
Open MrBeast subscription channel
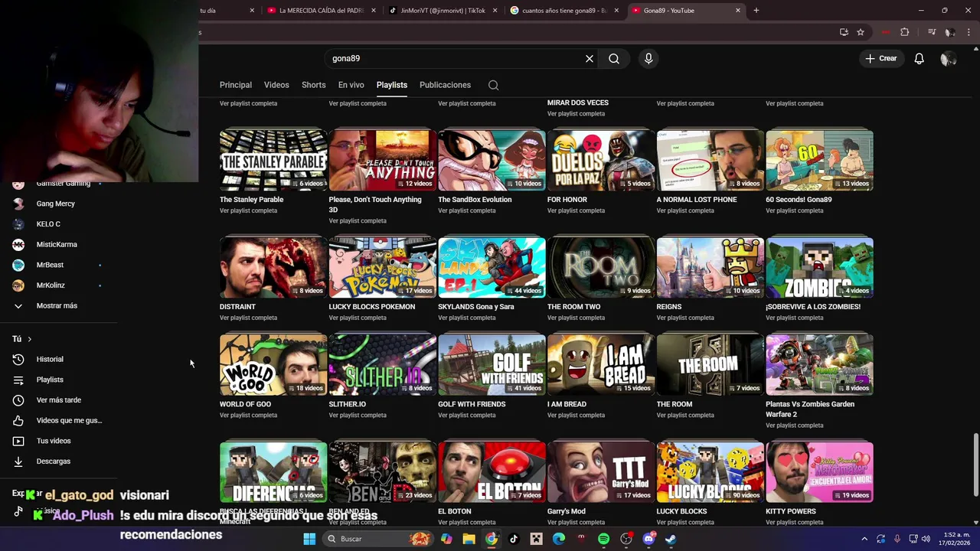click(x=50, y=265)
